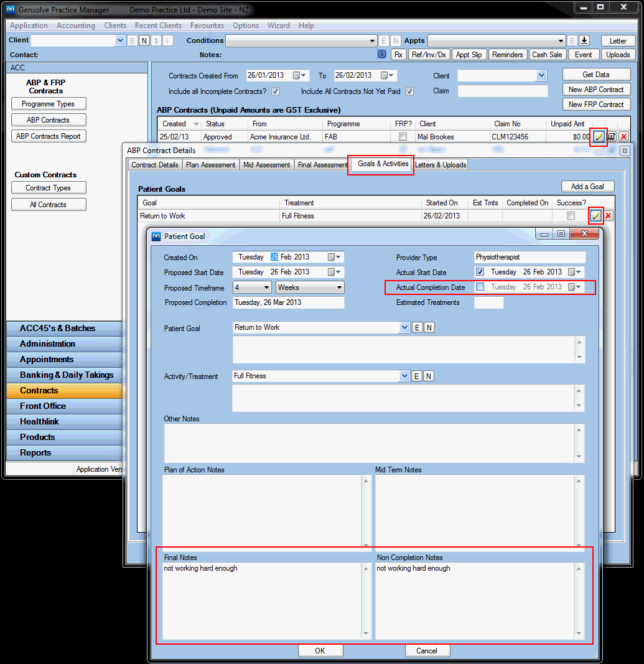The width and height of the screenshot is (644, 664).
Task: Click the New FRP Contract button
Action: (x=596, y=104)
